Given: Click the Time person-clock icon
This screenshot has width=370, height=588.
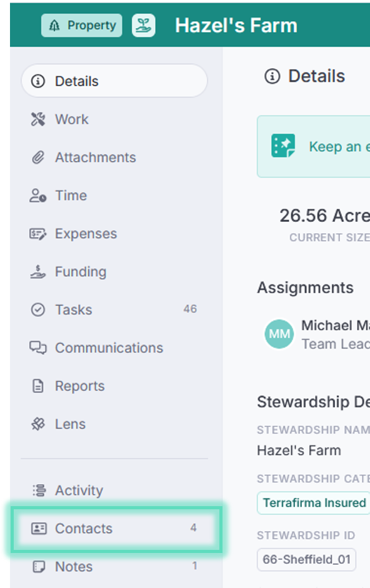Looking at the screenshot, I should (x=38, y=196).
